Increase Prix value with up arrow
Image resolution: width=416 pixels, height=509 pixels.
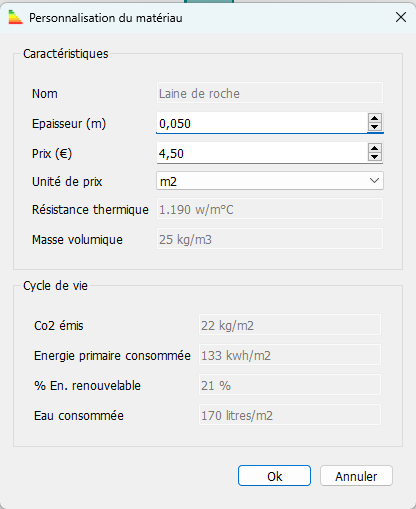tap(375, 148)
